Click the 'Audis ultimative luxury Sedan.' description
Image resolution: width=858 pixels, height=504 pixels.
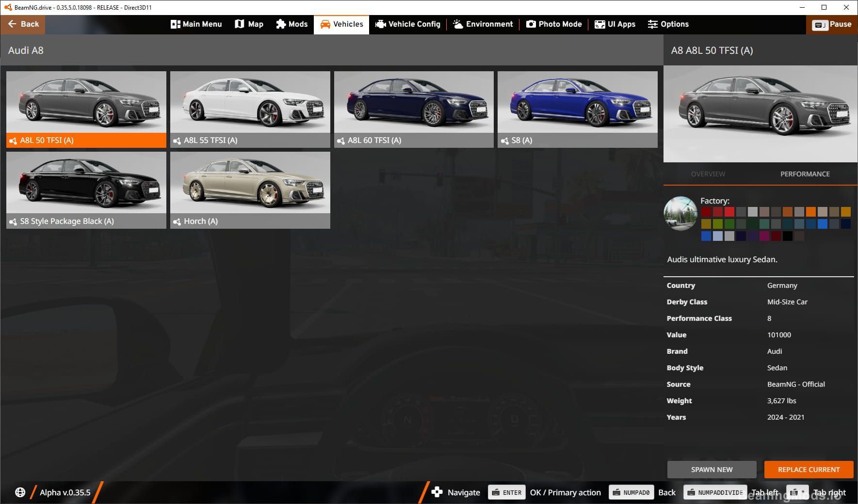click(x=722, y=259)
